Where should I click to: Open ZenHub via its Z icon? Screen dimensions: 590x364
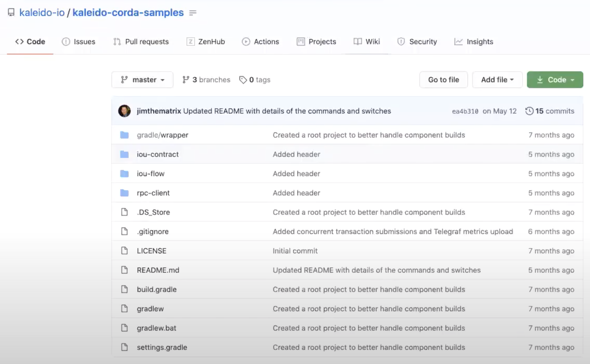[x=190, y=42]
